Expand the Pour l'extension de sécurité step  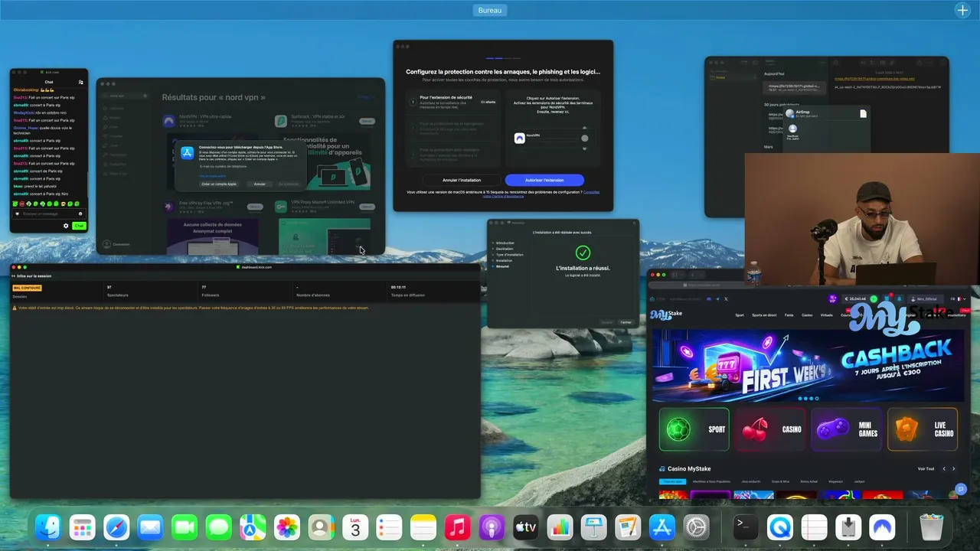[x=453, y=100]
